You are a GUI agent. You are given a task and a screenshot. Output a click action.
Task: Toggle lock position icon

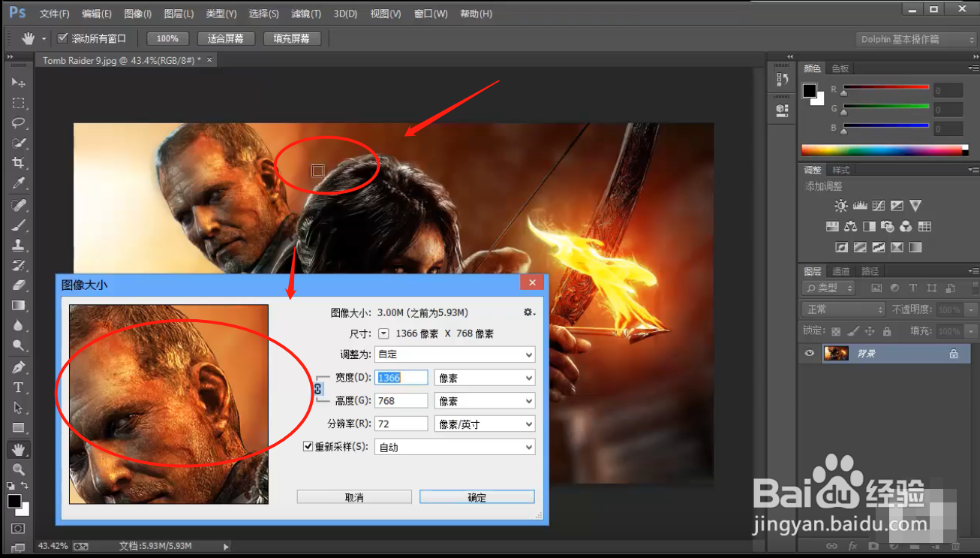pyautogui.click(x=870, y=331)
